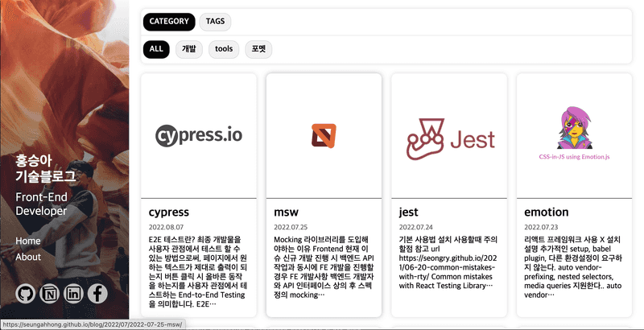The width and height of the screenshot is (644, 330).
Task: Open the cypress post title
Action: (x=169, y=212)
